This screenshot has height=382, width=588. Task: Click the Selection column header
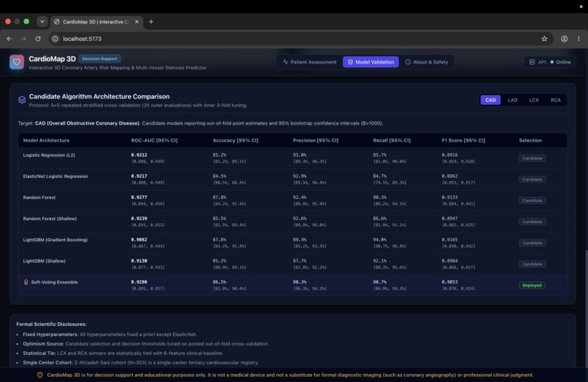(530, 140)
